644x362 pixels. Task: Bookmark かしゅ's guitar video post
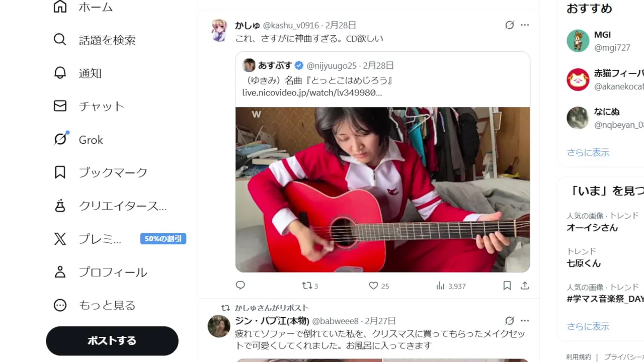click(x=507, y=286)
